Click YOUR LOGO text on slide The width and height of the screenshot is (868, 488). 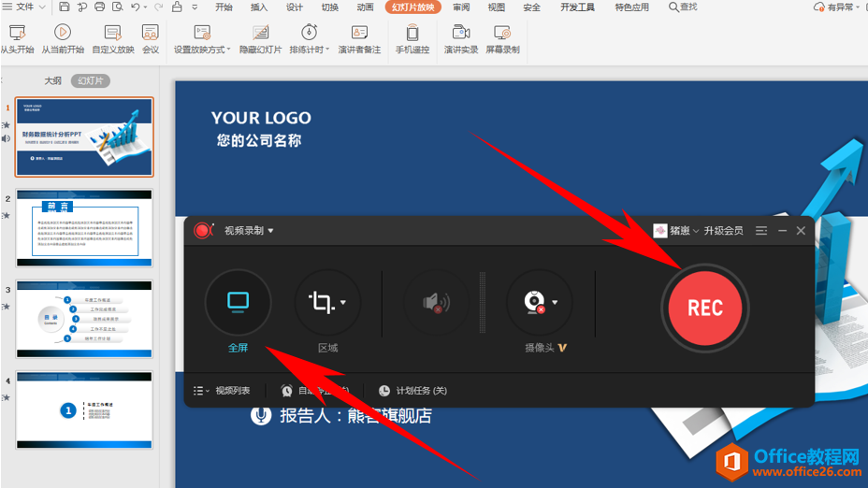261,118
